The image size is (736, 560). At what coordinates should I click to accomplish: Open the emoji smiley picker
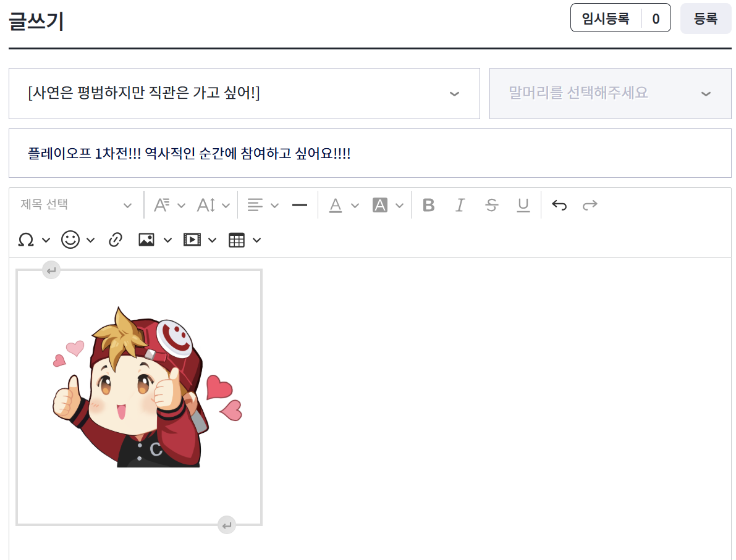tap(70, 240)
